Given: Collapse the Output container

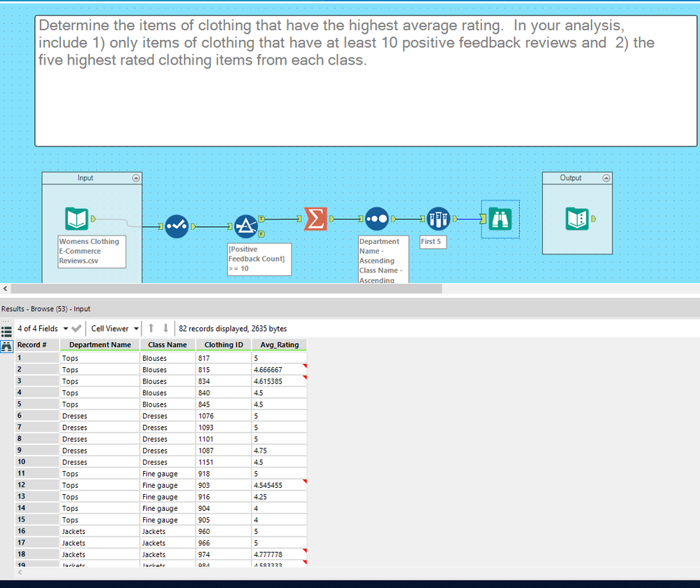Looking at the screenshot, I should pos(606,178).
